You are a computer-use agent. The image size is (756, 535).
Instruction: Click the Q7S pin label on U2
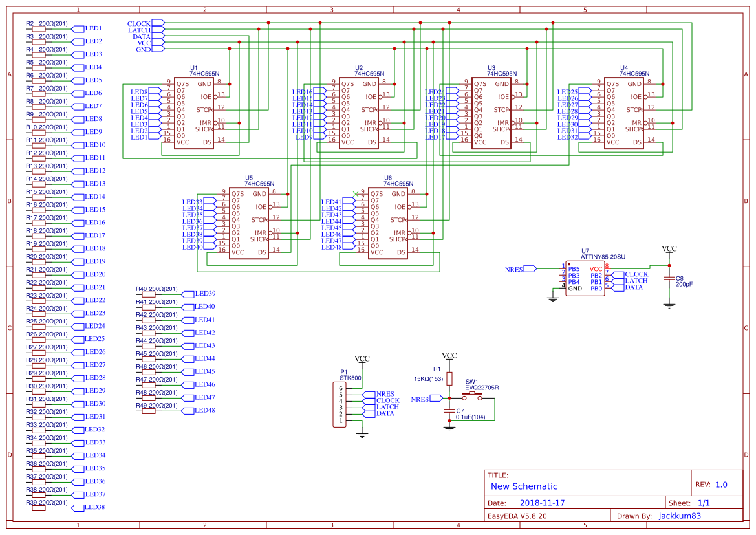pos(349,83)
